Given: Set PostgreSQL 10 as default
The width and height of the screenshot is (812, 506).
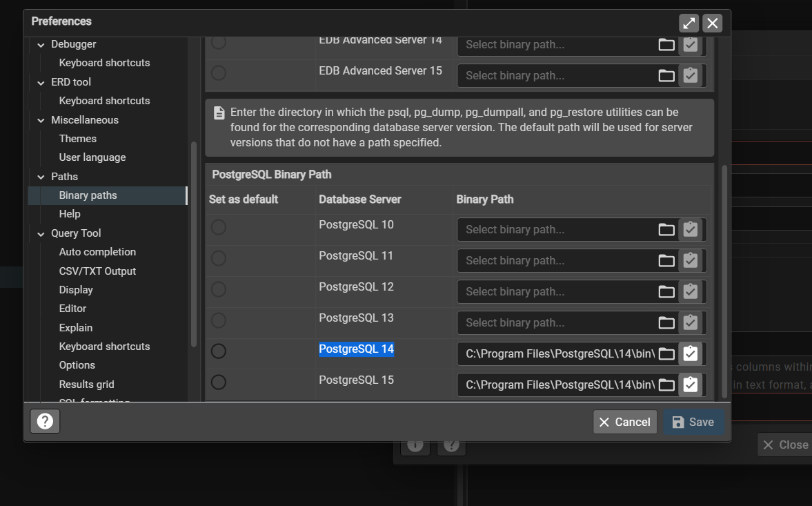Looking at the screenshot, I should pyautogui.click(x=219, y=227).
